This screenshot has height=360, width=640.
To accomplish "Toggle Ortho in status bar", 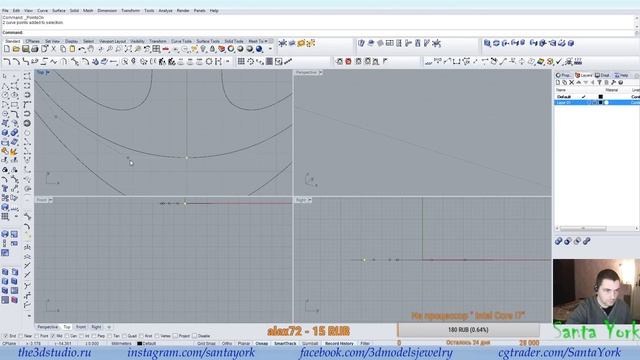I will coord(227,344).
